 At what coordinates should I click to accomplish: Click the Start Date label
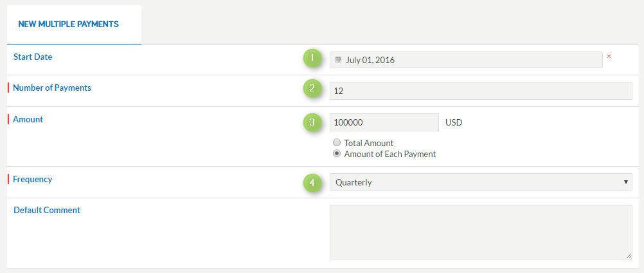pyautogui.click(x=33, y=57)
